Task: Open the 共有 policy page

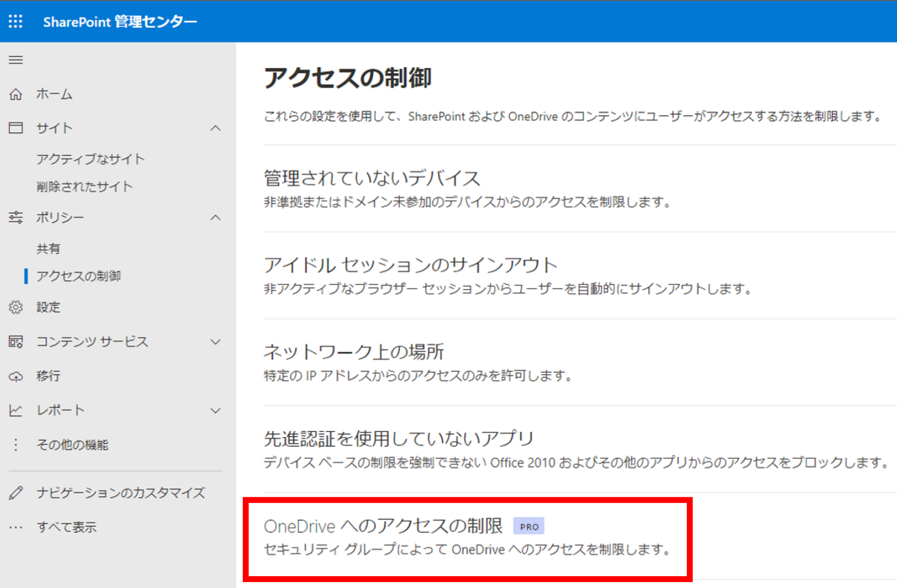Action: (49, 249)
